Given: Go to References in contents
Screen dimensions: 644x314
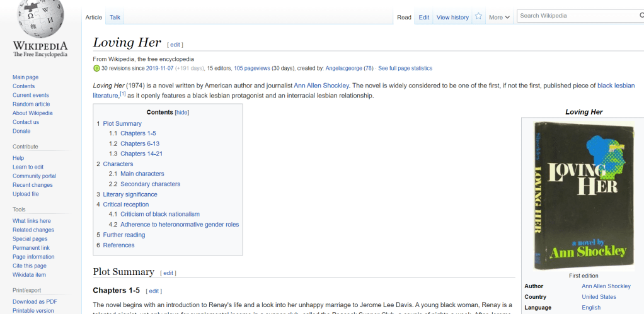Looking at the screenshot, I should click(x=118, y=245).
